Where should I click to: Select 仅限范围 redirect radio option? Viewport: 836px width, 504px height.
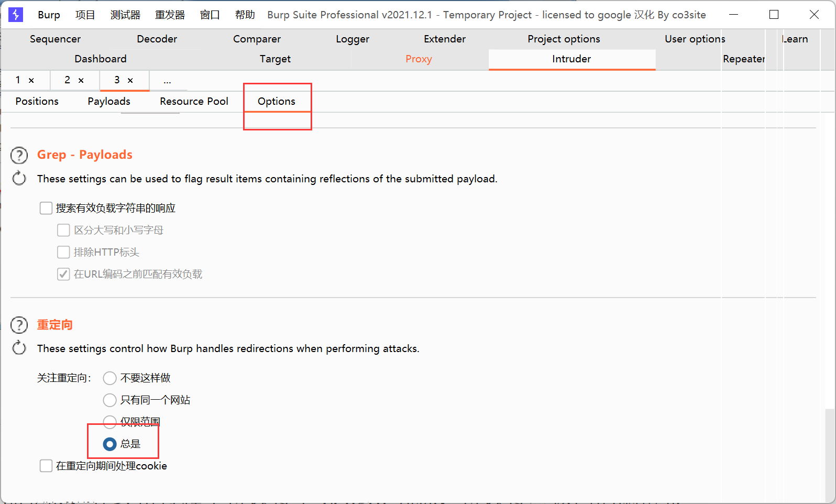click(109, 421)
